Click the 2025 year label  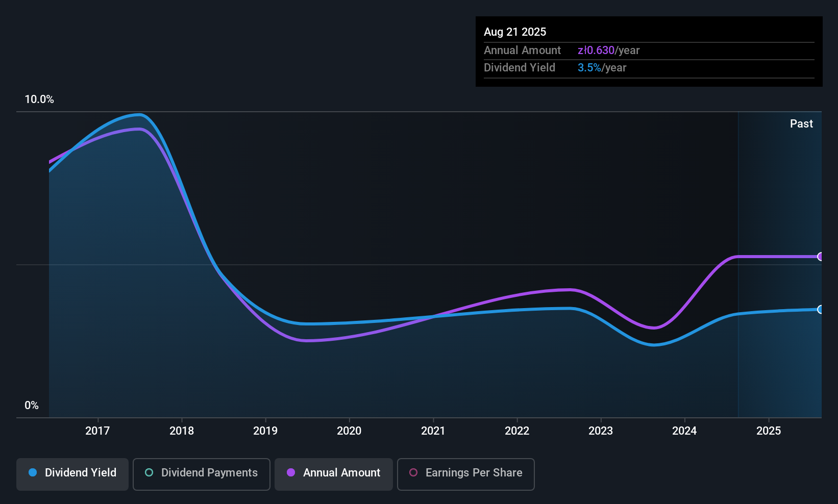pos(769,431)
